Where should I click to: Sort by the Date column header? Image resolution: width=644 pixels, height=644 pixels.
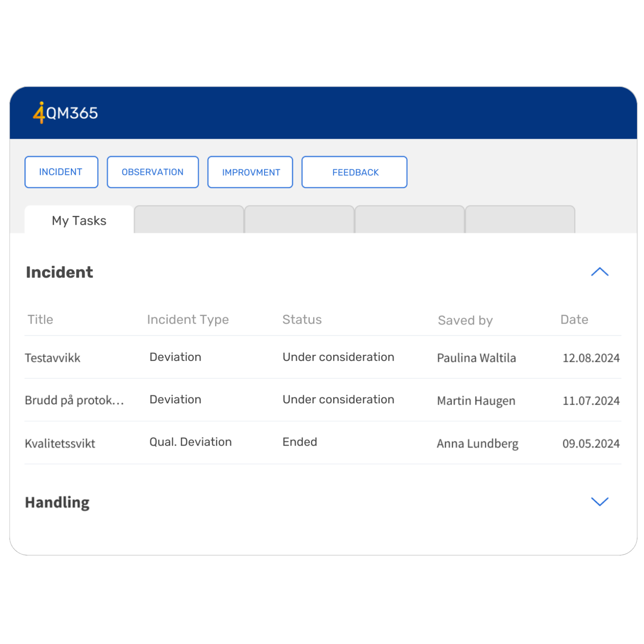pyautogui.click(x=574, y=319)
